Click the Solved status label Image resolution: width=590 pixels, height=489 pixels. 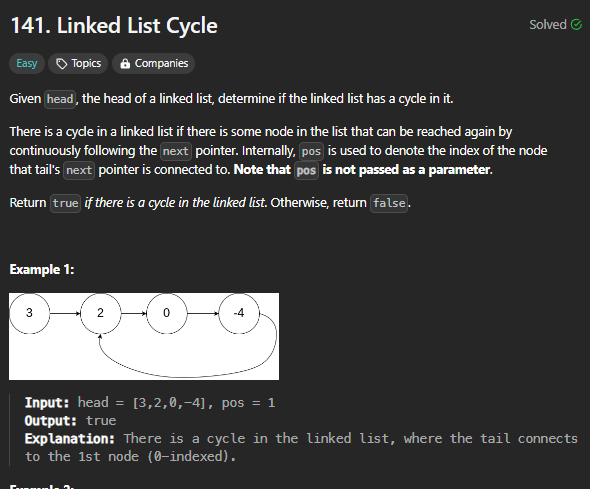pyautogui.click(x=548, y=25)
